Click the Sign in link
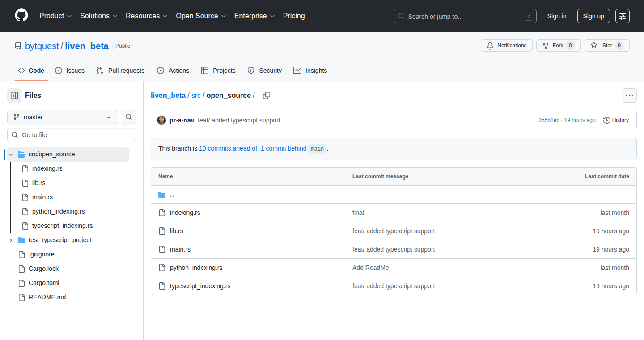 [x=557, y=16]
